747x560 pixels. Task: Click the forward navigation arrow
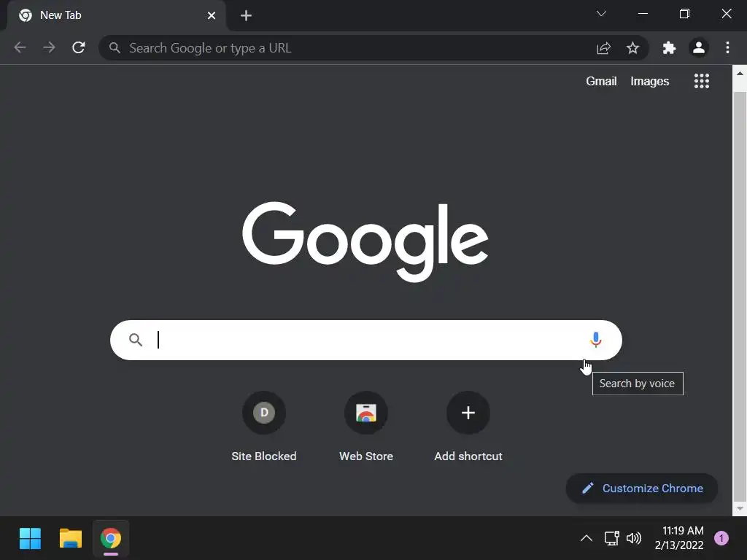pyautogui.click(x=49, y=47)
